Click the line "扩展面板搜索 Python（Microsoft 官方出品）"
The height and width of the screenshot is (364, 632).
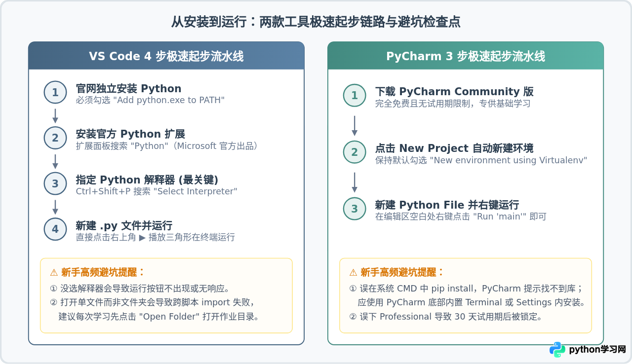(x=167, y=146)
